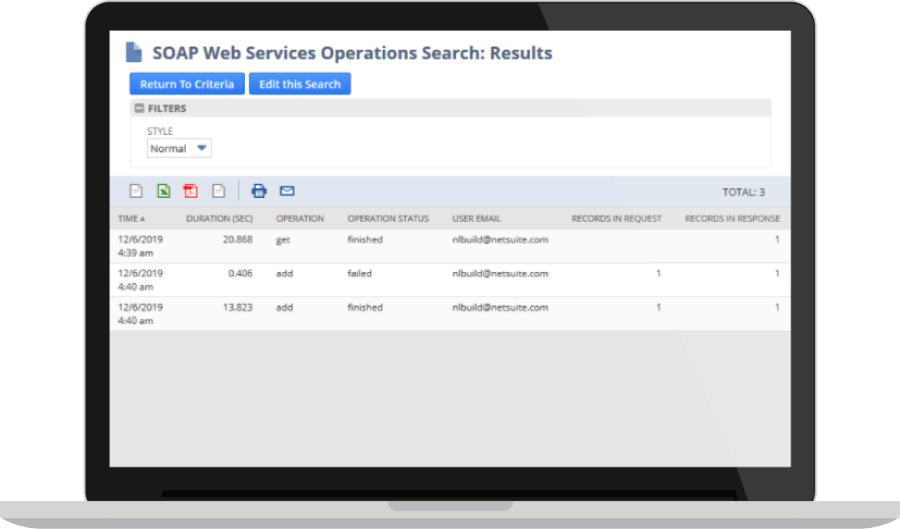Click the blue document page title icon
This screenshot has width=900, height=529.
click(x=134, y=52)
